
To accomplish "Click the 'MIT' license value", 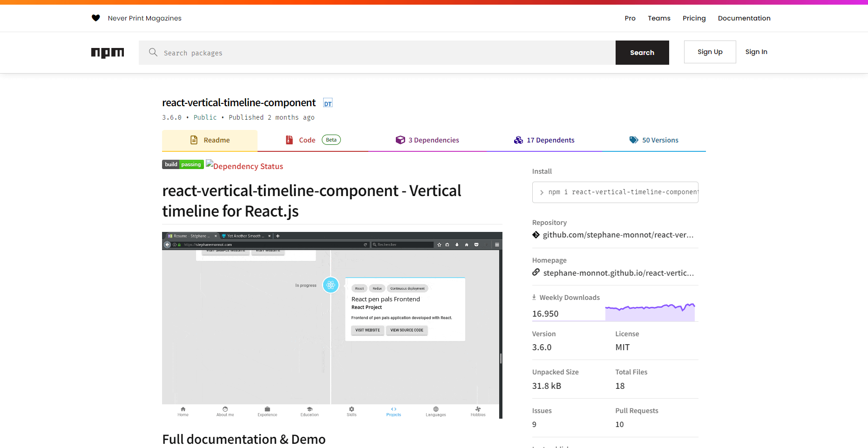I will click(x=623, y=347).
